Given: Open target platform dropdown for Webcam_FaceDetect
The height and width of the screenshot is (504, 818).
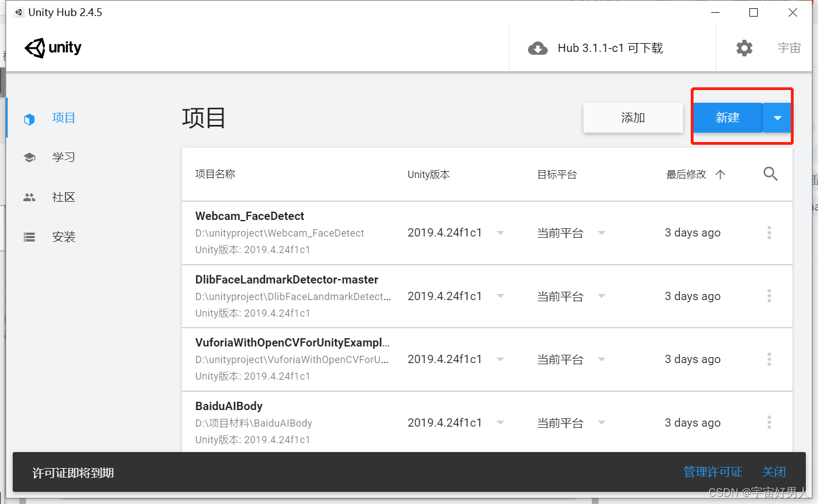Looking at the screenshot, I should (602, 233).
